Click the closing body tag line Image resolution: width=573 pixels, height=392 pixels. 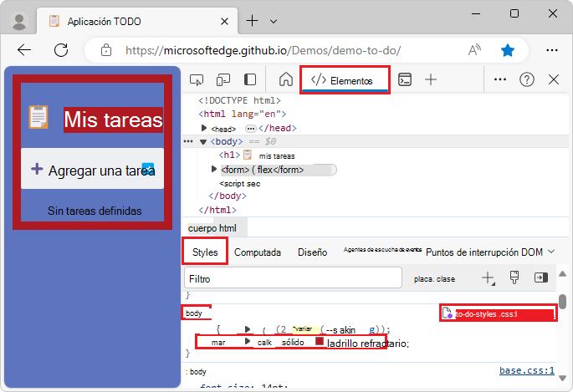click(x=228, y=196)
